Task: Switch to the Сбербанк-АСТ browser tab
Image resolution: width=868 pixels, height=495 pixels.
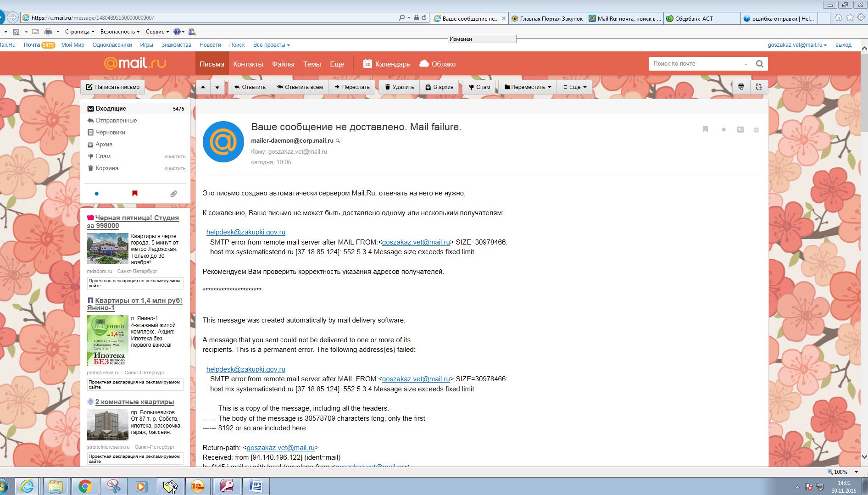Action: (702, 18)
